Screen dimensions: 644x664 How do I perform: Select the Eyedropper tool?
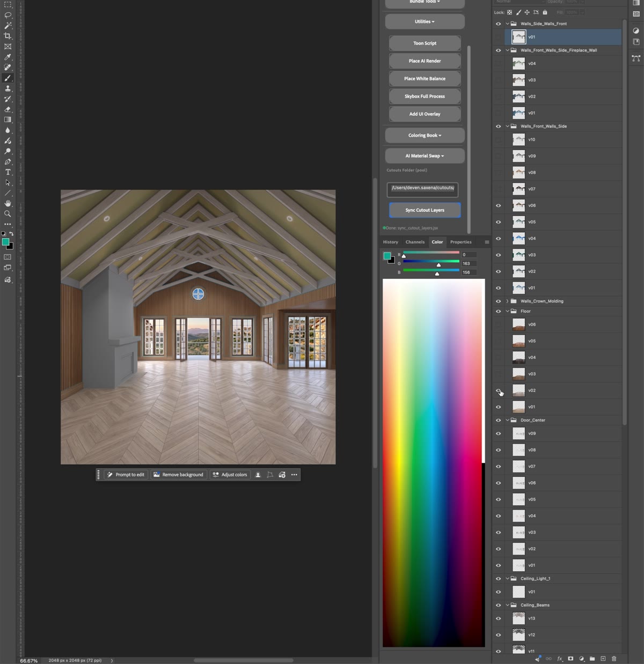pos(8,57)
